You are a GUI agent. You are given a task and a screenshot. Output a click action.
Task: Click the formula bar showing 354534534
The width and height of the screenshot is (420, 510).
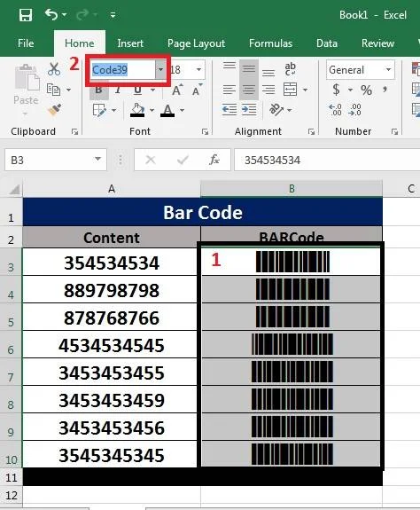tap(327, 160)
